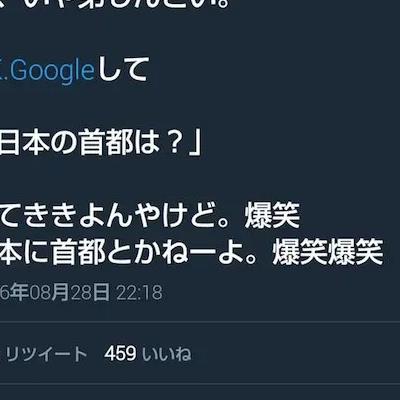Click the line てききよんやけど。爆笑
This screenshot has width=400, height=400.
[150, 216]
